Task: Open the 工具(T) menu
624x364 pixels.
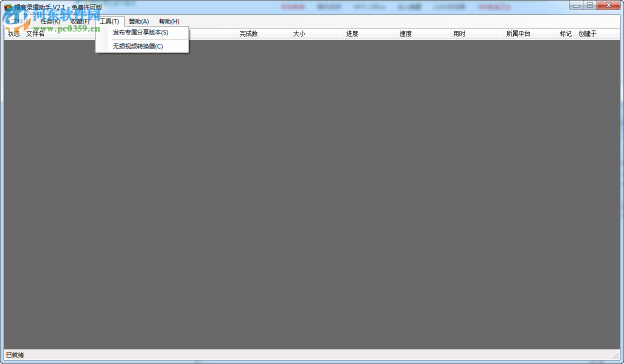Action: pyautogui.click(x=109, y=21)
